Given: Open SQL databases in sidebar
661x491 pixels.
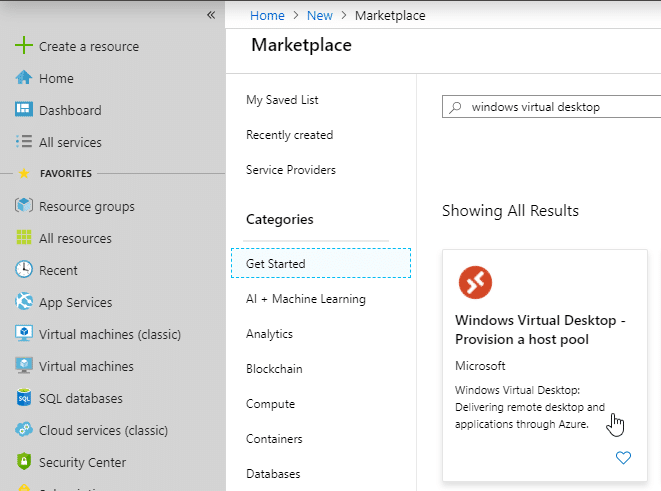Looking at the screenshot, I should click(81, 398).
